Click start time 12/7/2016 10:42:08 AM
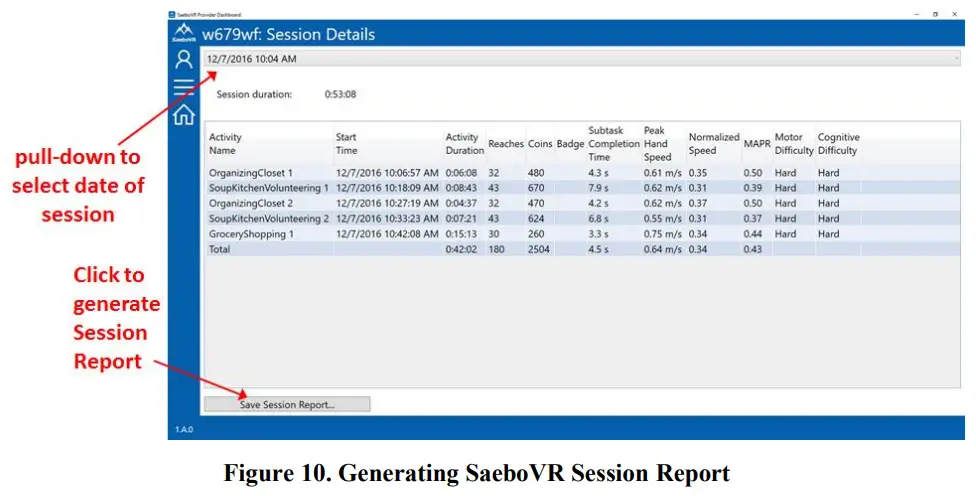This screenshot has height=496, width=976. (387, 234)
